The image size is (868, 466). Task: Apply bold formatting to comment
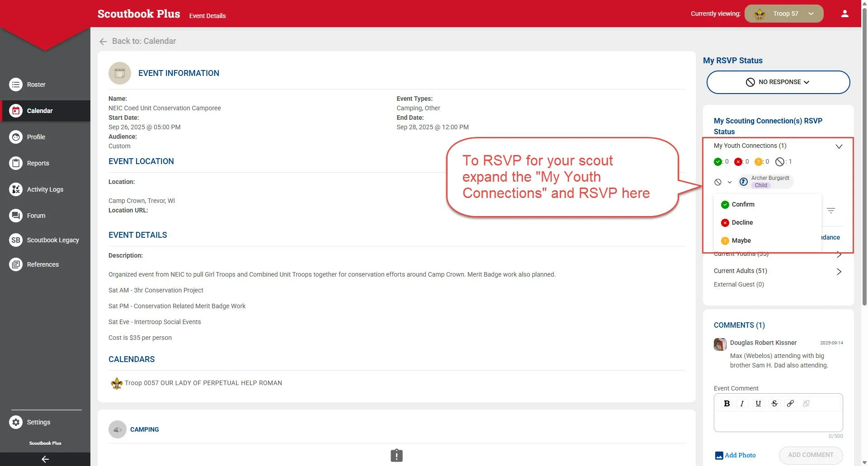pyautogui.click(x=726, y=404)
